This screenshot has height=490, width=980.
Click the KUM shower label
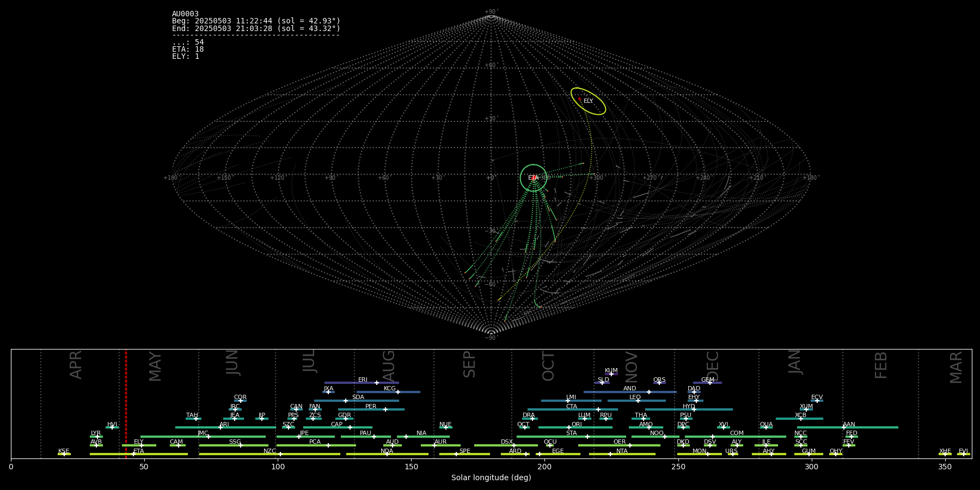611,371
